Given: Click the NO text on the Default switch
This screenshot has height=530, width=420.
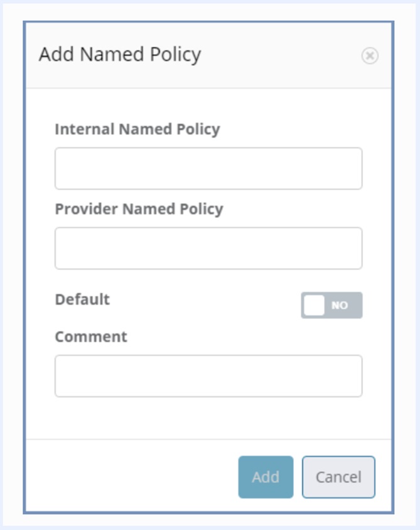Looking at the screenshot, I should (340, 306).
